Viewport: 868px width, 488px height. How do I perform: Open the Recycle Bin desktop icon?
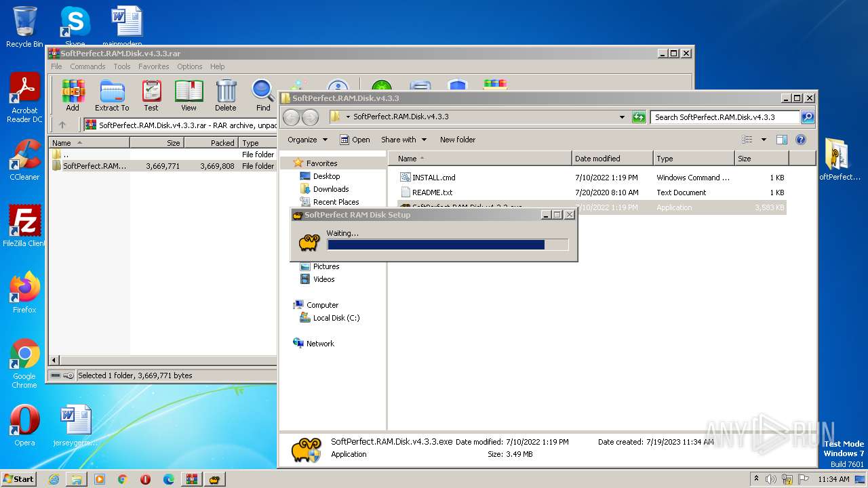pos(24,27)
